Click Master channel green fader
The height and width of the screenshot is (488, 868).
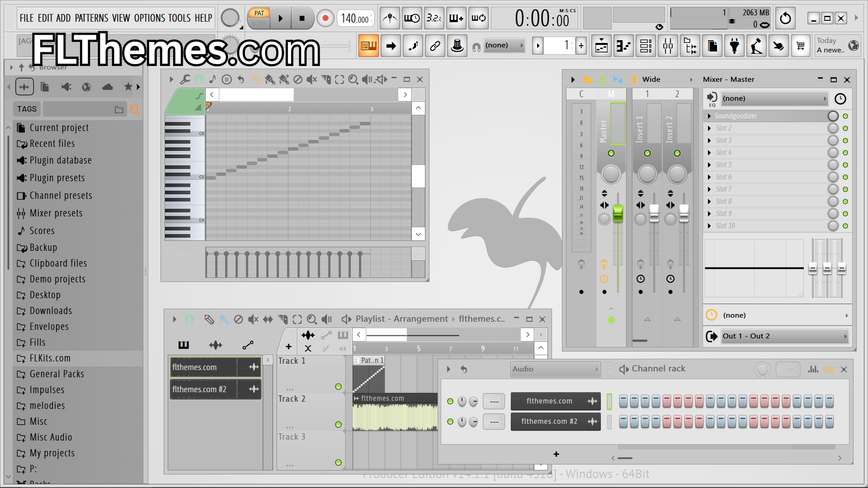[618, 213]
